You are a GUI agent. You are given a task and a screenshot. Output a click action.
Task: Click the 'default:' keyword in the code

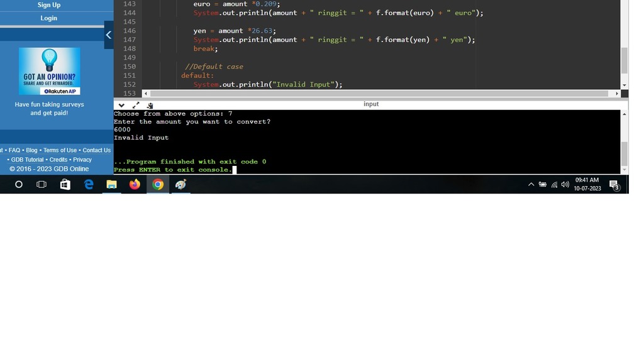197,75
